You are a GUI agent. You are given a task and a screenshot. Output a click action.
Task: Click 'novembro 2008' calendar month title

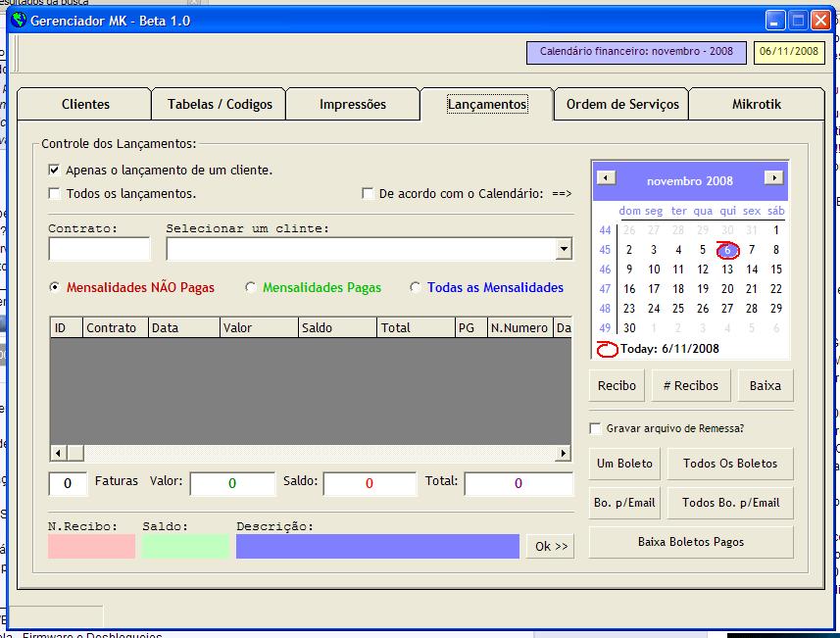click(689, 181)
